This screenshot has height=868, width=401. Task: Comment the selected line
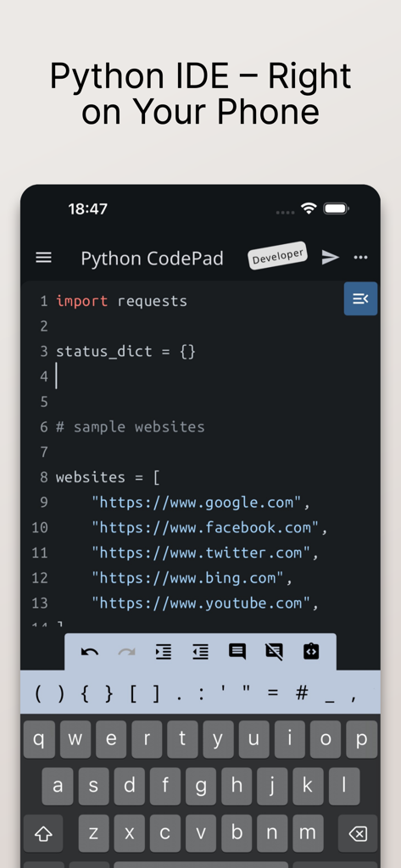237,652
